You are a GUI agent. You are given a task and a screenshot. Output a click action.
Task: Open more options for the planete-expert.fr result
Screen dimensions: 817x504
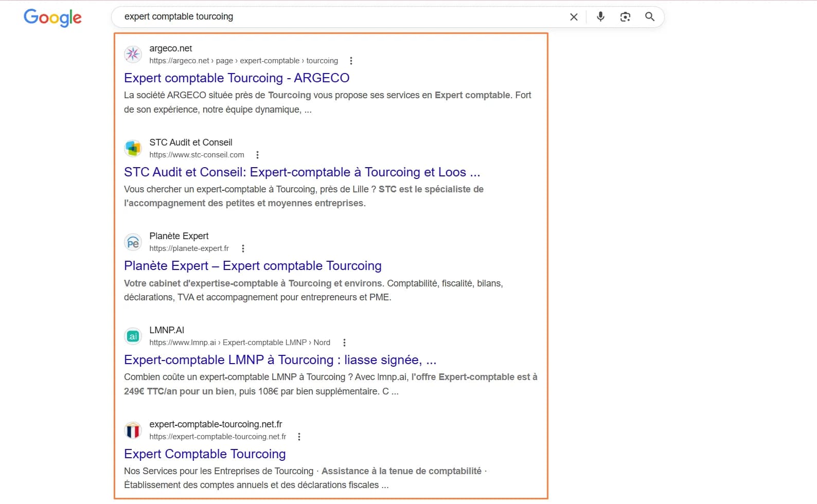(243, 248)
